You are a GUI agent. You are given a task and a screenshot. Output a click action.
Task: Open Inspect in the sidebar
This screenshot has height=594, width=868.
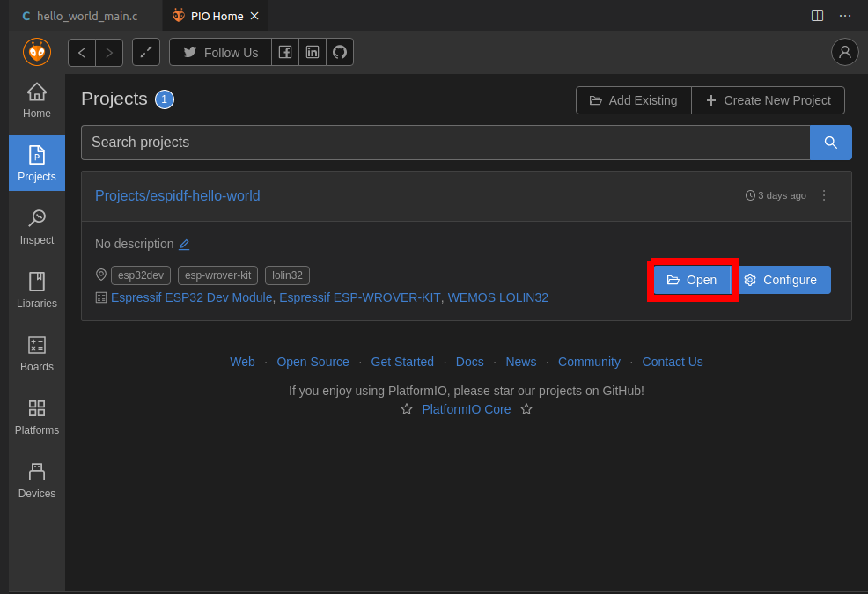37,226
